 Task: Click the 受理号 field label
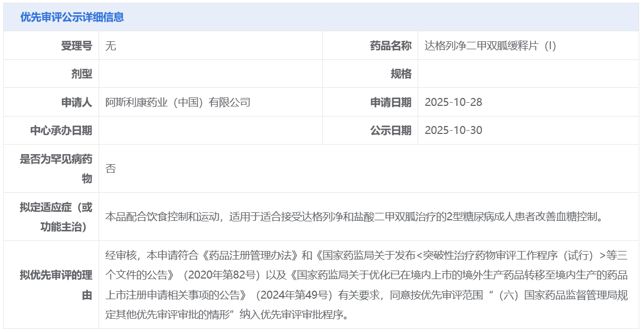pyautogui.click(x=76, y=46)
